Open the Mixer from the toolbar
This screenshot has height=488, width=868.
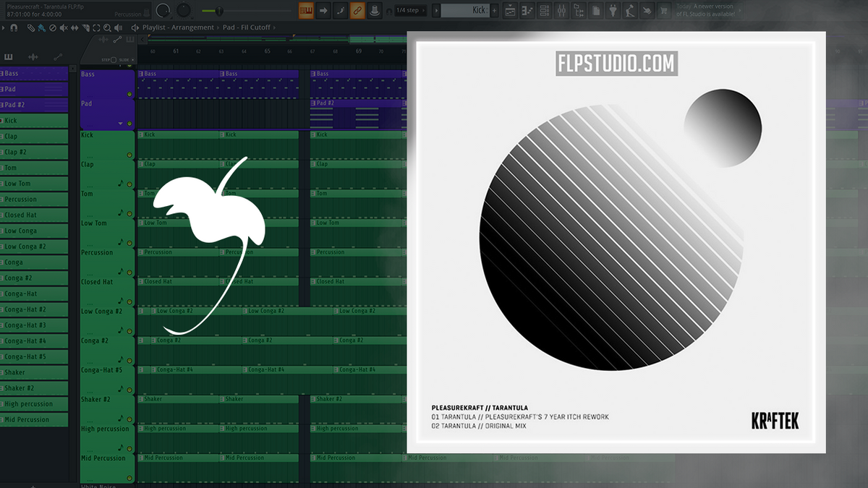tap(562, 10)
